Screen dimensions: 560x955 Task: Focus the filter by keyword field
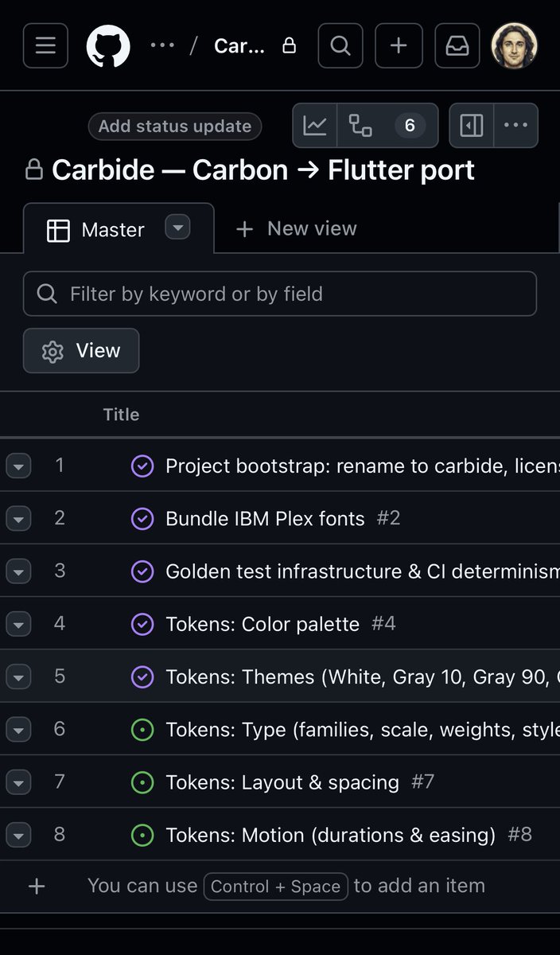coord(280,294)
